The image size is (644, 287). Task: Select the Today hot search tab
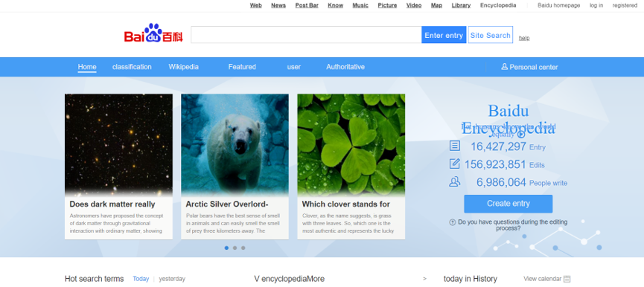(x=141, y=279)
